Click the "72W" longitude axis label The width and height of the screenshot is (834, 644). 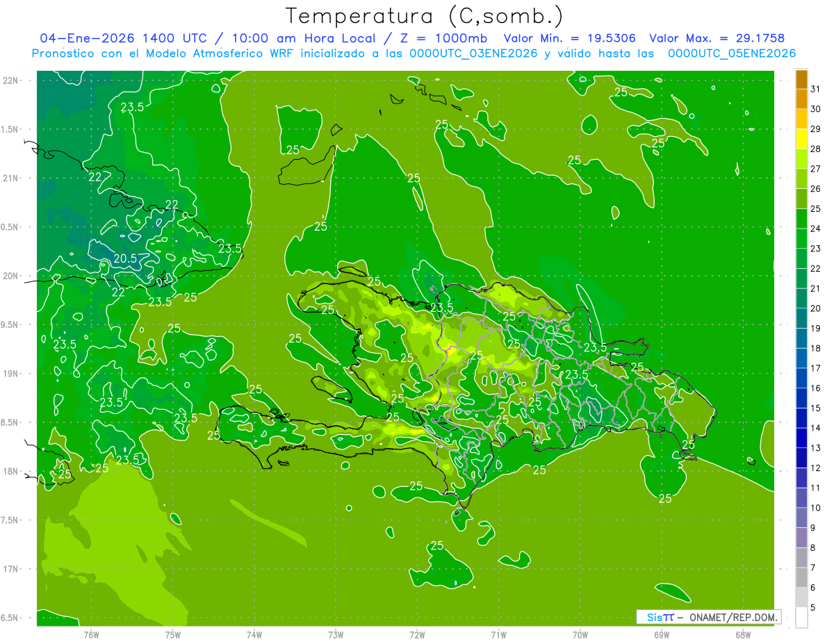coord(417,634)
